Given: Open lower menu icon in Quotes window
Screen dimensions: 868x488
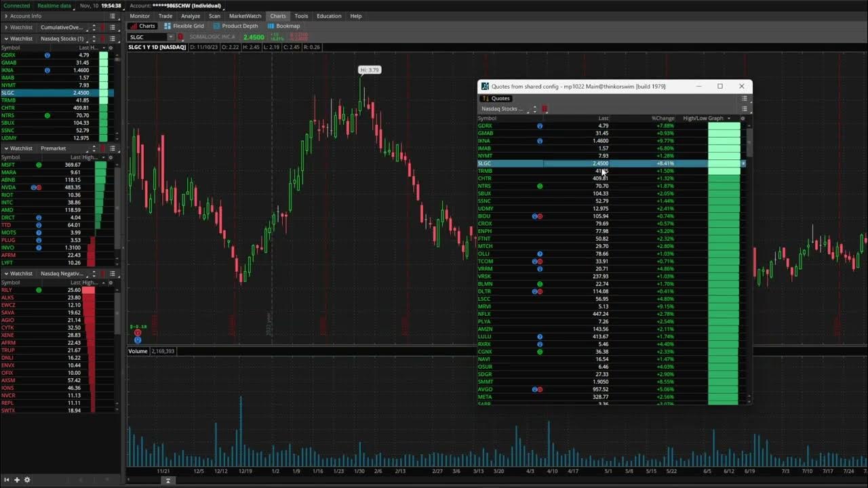Looking at the screenshot, I should (744, 108).
